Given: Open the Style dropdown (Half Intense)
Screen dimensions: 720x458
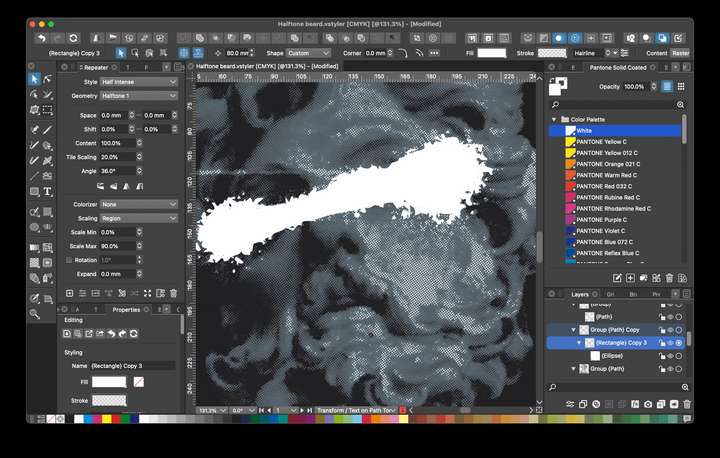Looking at the screenshot, I should (x=138, y=81).
